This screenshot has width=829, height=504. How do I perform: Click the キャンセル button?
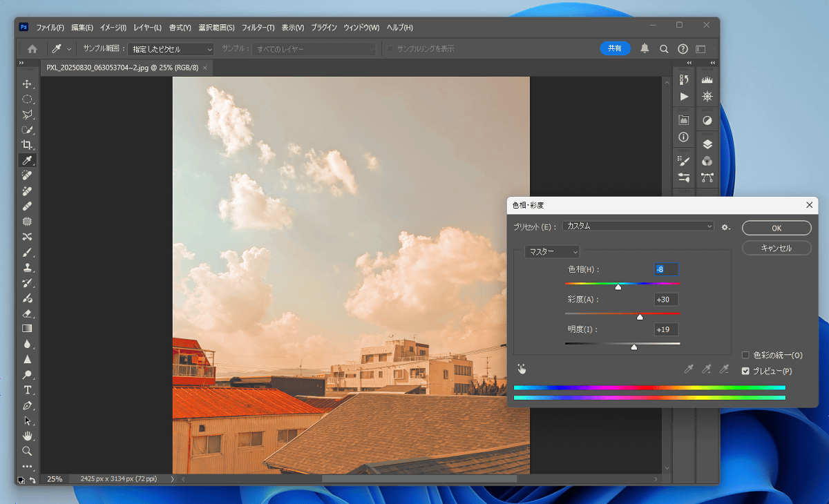tap(776, 248)
